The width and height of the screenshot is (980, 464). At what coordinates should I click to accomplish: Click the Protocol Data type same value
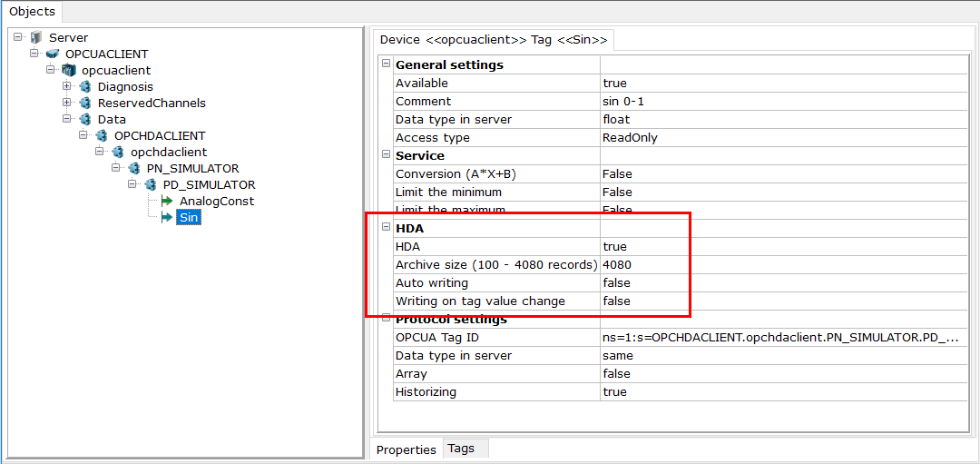point(783,356)
